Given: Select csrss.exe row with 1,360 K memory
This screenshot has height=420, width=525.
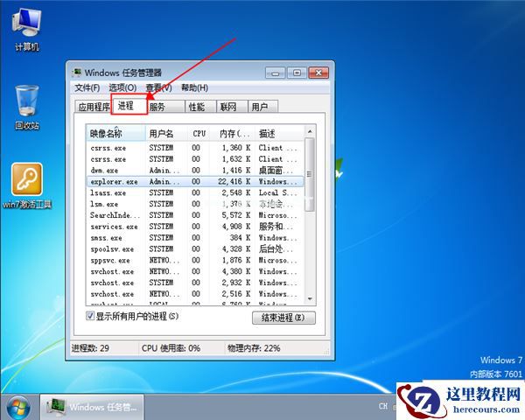Looking at the screenshot, I should pos(195,148).
